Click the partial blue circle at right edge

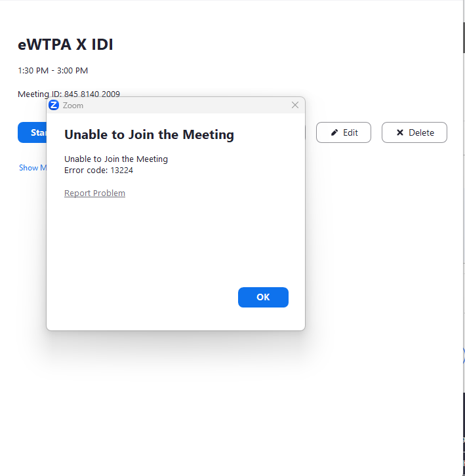click(x=463, y=357)
